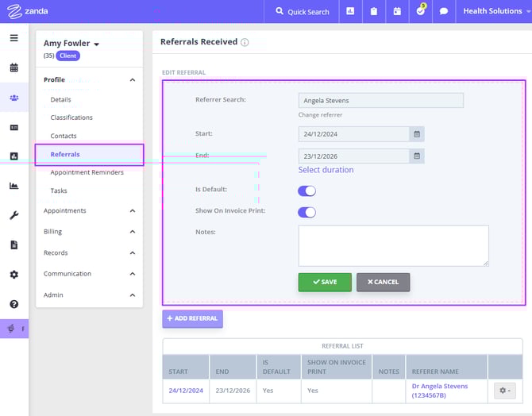The height and width of the screenshot is (416, 532).
Task: Open the hamburger menu in the sidebar
Action: (13, 38)
